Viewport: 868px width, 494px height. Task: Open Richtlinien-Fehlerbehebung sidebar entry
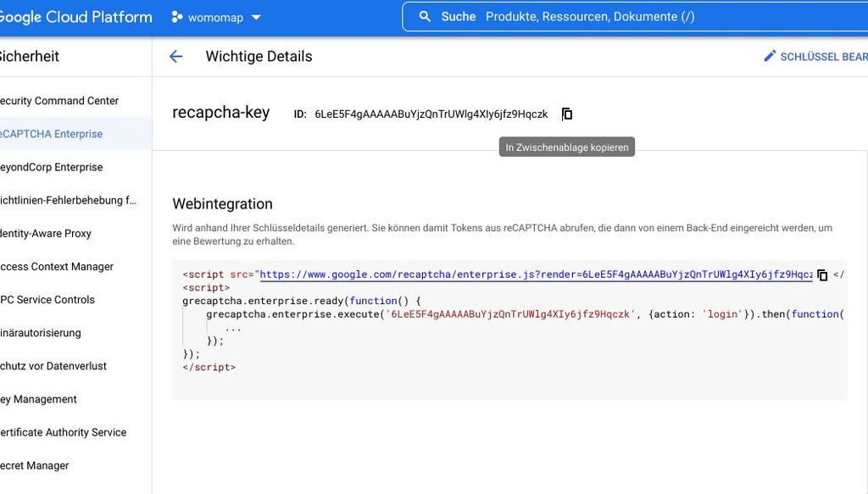(68, 200)
